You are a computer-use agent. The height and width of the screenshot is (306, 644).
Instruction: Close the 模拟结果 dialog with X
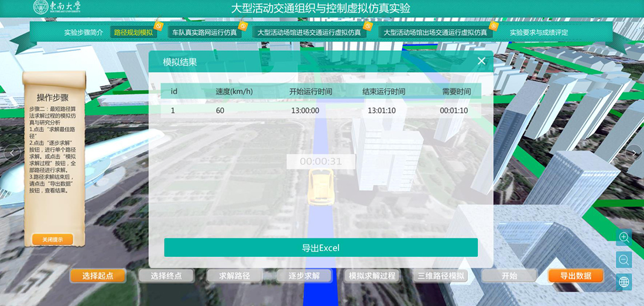click(481, 61)
